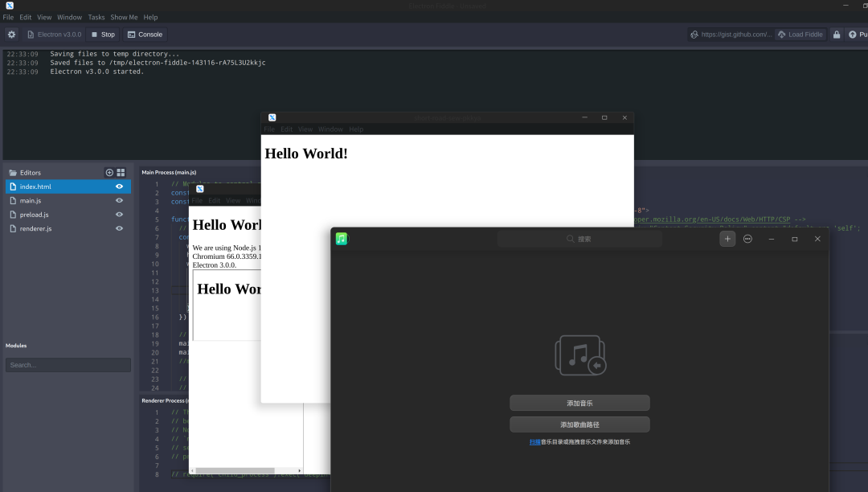Open Window menu in front Hello World window
Viewport: 868px width, 492px height.
point(330,129)
